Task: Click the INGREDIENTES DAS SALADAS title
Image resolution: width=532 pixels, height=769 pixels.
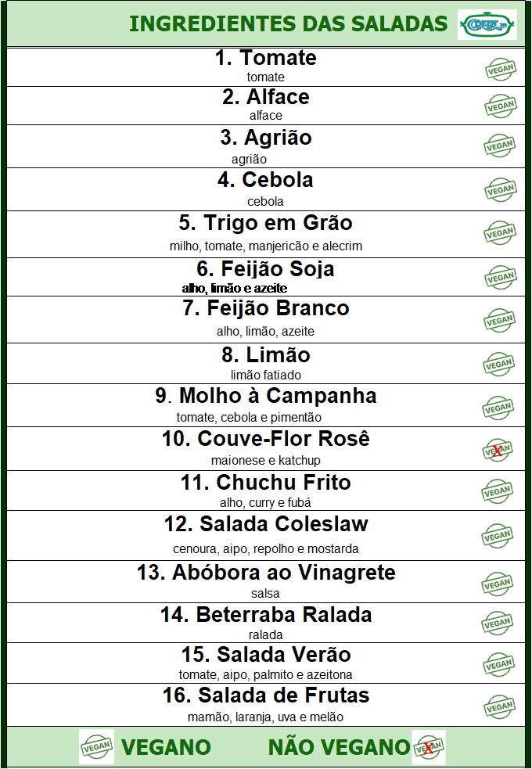Action: [x=289, y=23]
